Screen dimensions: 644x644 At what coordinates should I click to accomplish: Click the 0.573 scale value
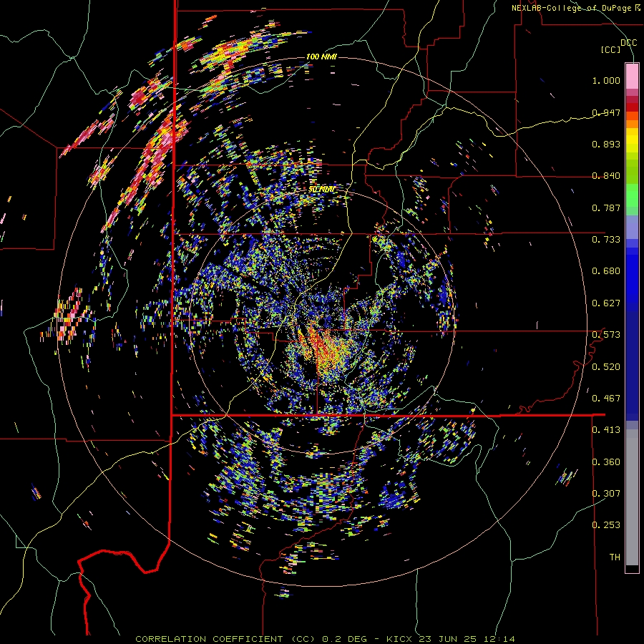(606, 335)
